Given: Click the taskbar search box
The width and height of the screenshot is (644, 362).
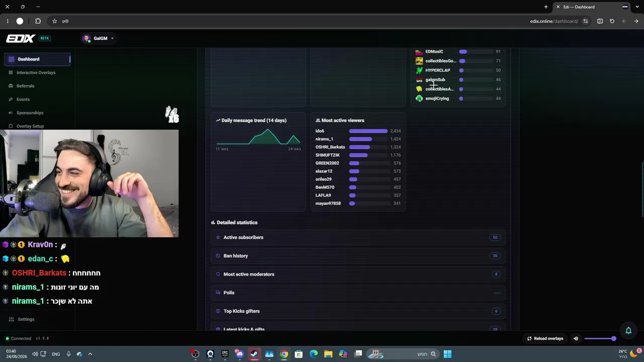Looking at the screenshot, I should tap(402, 354).
